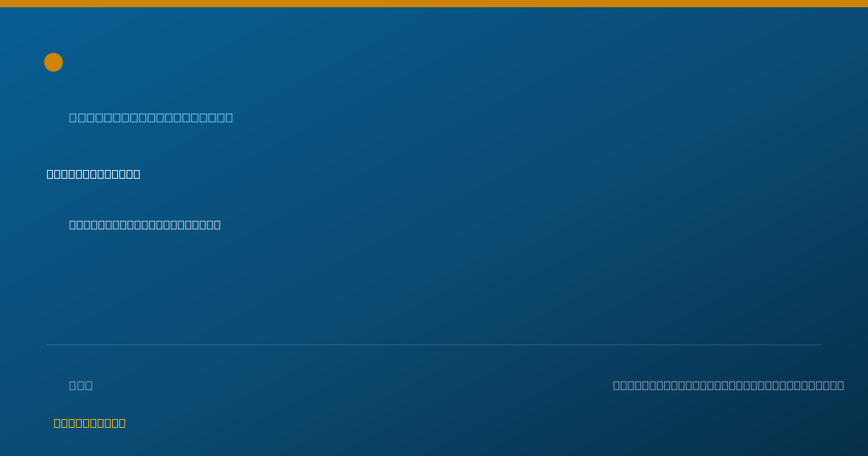Click the light blue subtitle text line

tap(151, 117)
